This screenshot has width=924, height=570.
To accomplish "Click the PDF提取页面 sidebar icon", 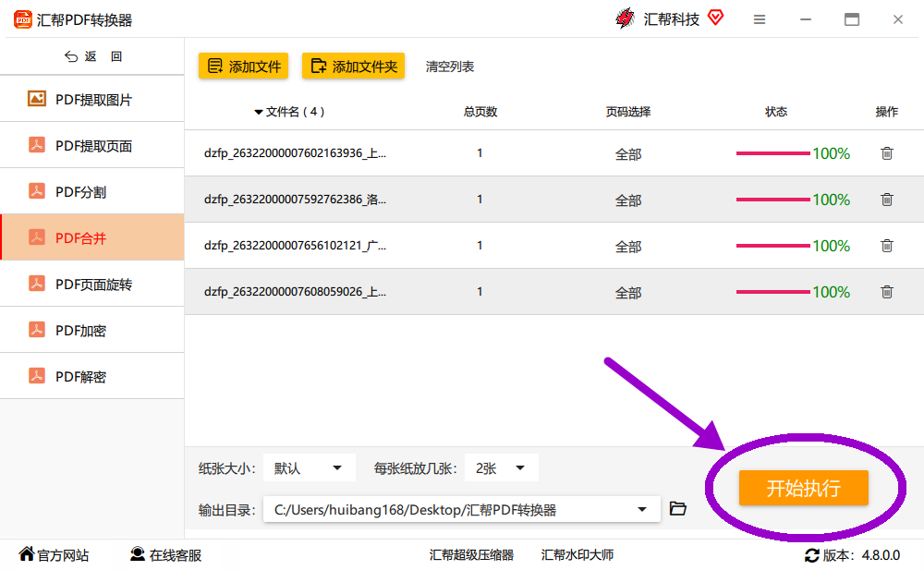I will 37,144.
